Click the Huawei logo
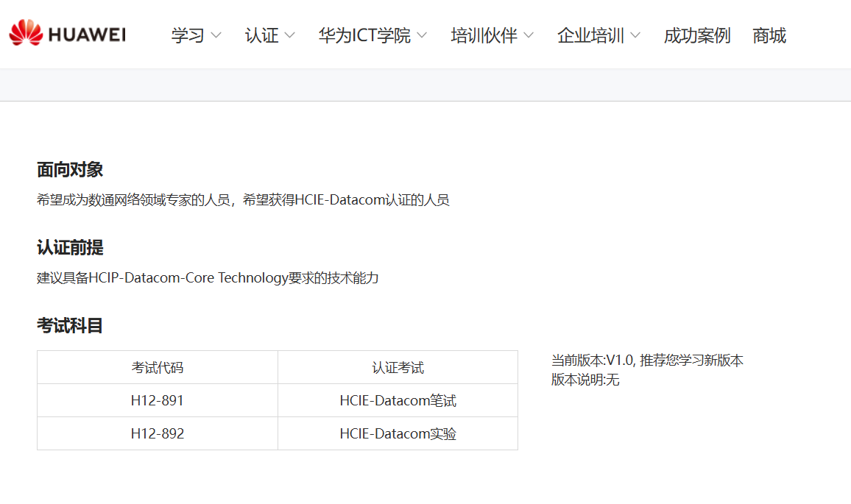Viewport: 851px width, 504px height. [67, 33]
